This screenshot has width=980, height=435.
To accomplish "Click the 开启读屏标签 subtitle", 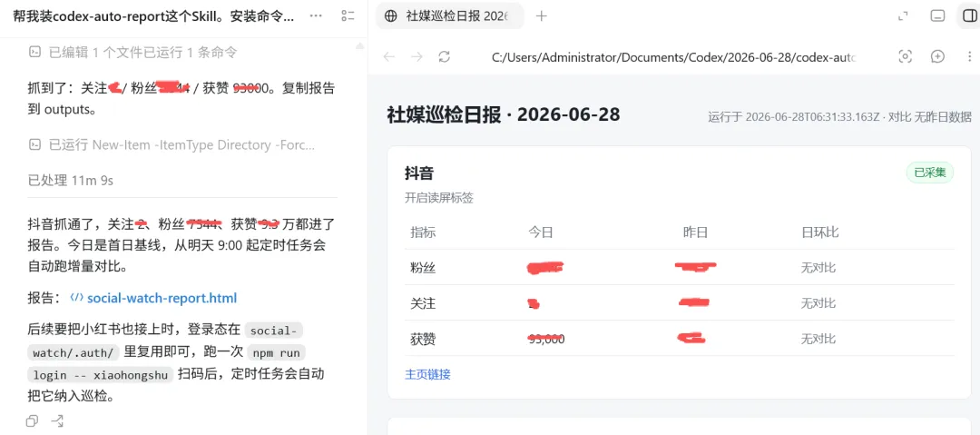I will click(439, 198).
